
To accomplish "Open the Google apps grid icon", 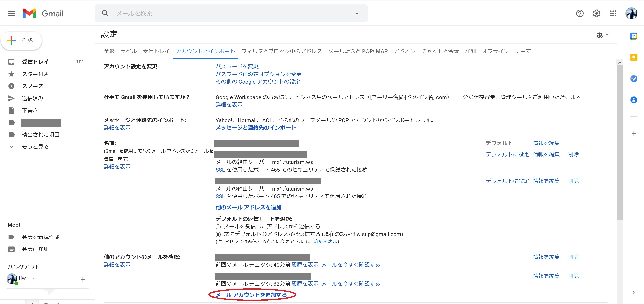I will coord(613,13).
